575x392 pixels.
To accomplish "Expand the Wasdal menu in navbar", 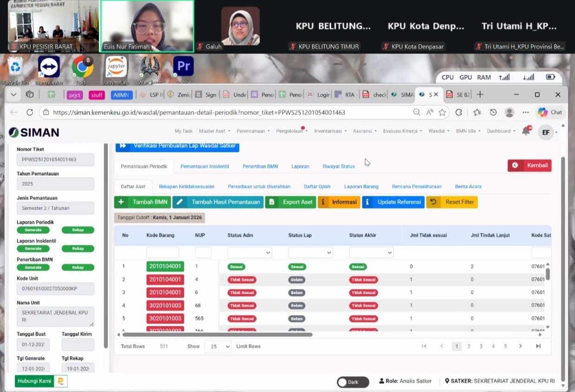I will [438, 131].
